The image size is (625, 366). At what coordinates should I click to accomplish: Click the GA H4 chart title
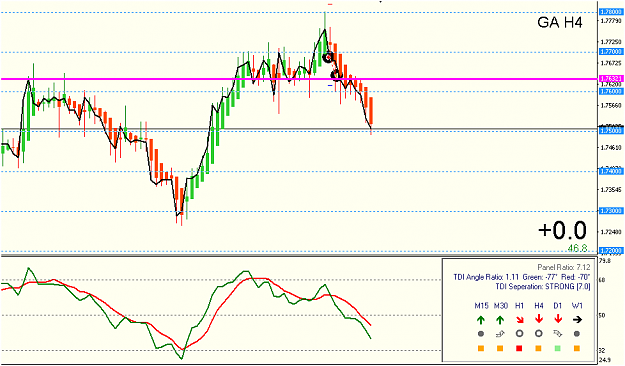tap(560, 22)
